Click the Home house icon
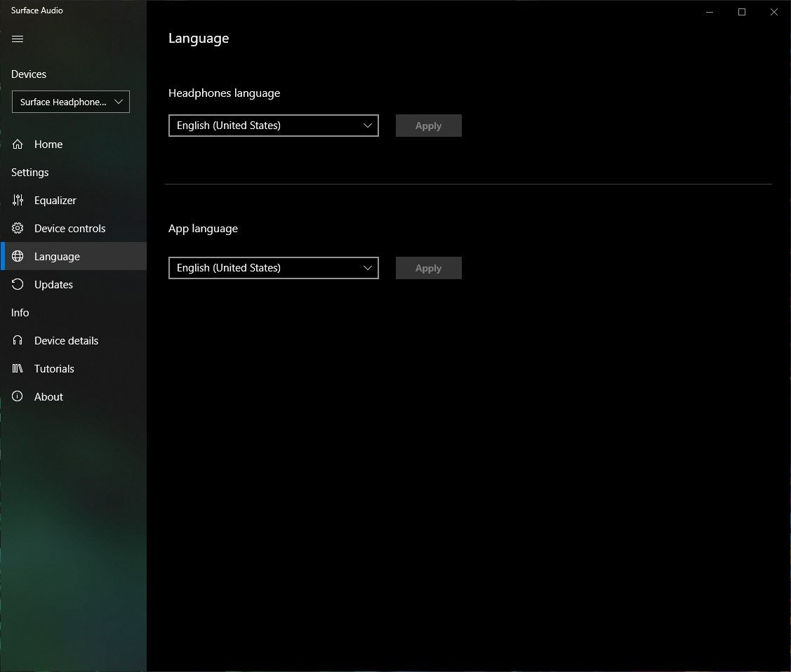 pyautogui.click(x=18, y=145)
